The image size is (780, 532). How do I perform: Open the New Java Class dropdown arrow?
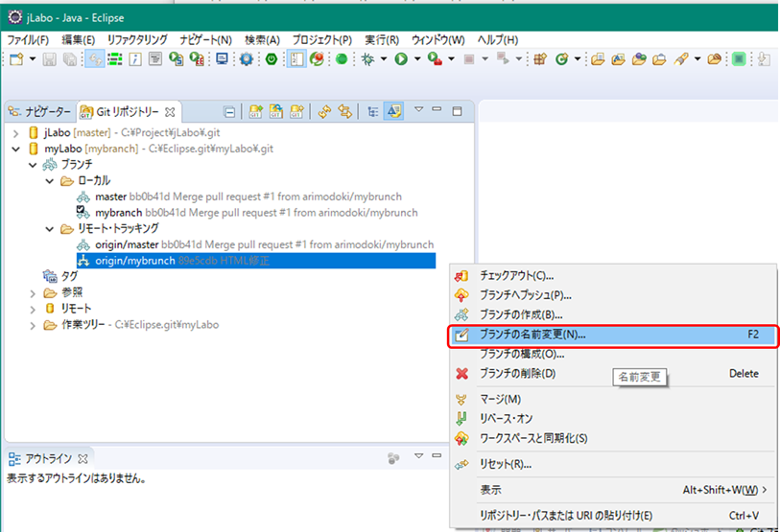point(578,58)
